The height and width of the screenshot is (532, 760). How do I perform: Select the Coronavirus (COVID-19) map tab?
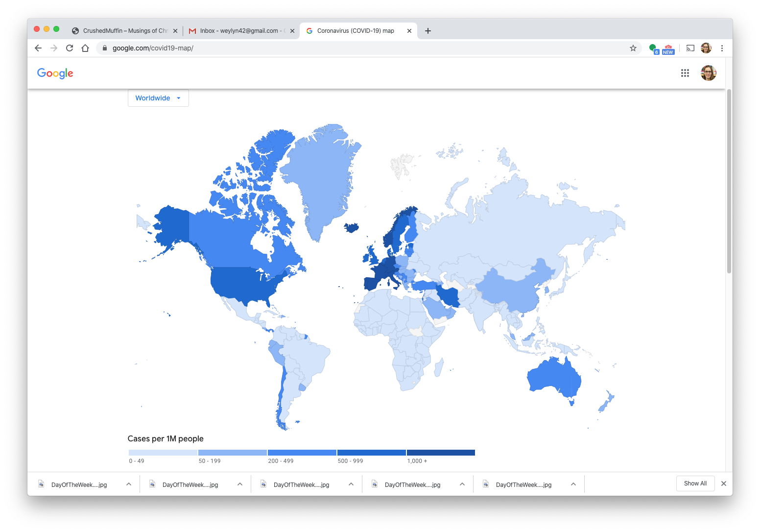coord(358,31)
